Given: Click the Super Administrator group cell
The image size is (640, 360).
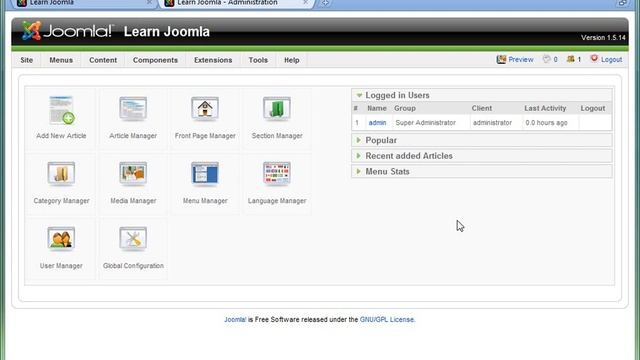Looking at the screenshot, I should tap(425, 122).
